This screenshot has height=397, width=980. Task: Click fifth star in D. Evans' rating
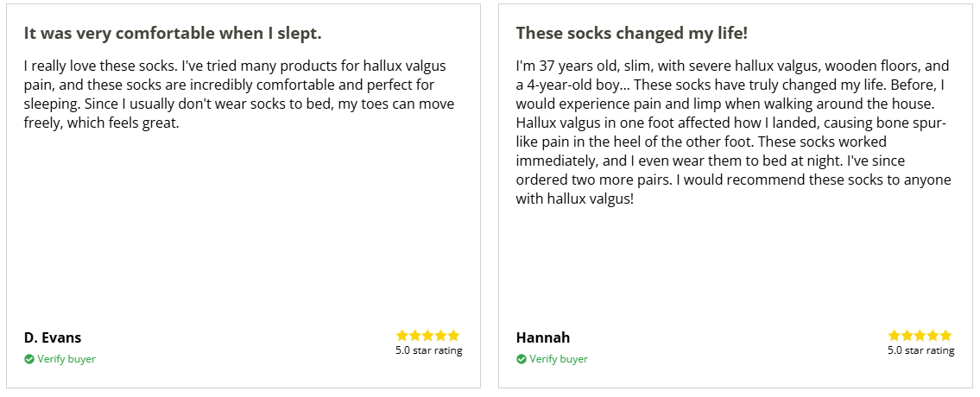(x=454, y=336)
